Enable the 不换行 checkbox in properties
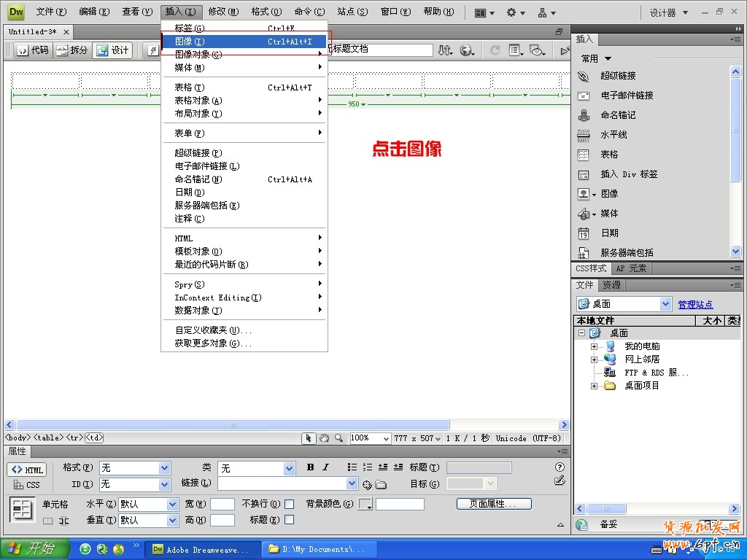This screenshot has height=560, width=747. pos(289,503)
